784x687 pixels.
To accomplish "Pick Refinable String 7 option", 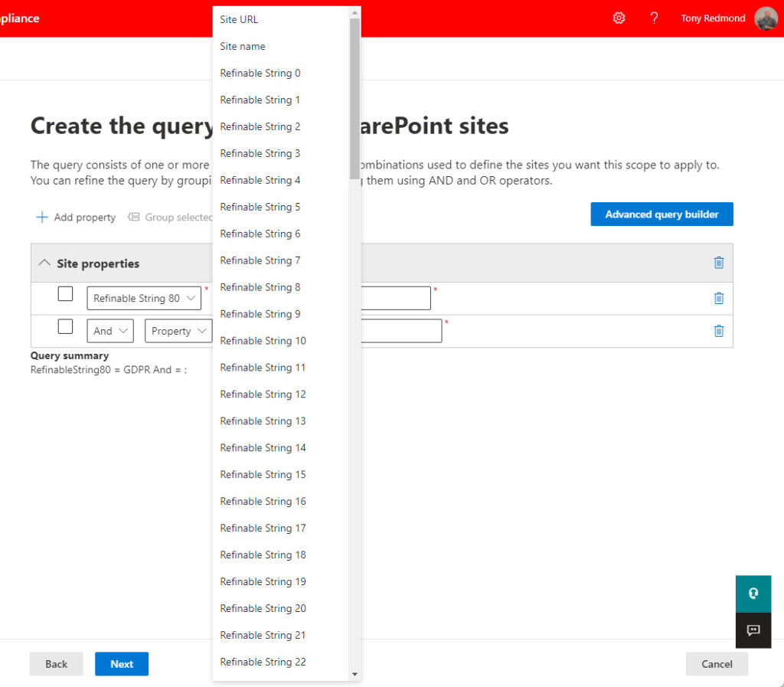I will click(x=280, y=260).
